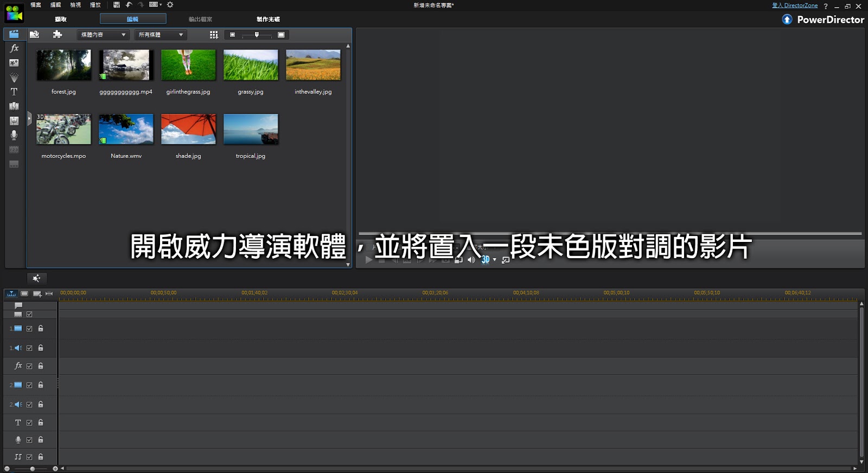Open the Effect Room fx sidebar icon
The height and width of the screenshot is (473, 868).
click(14, 48)
